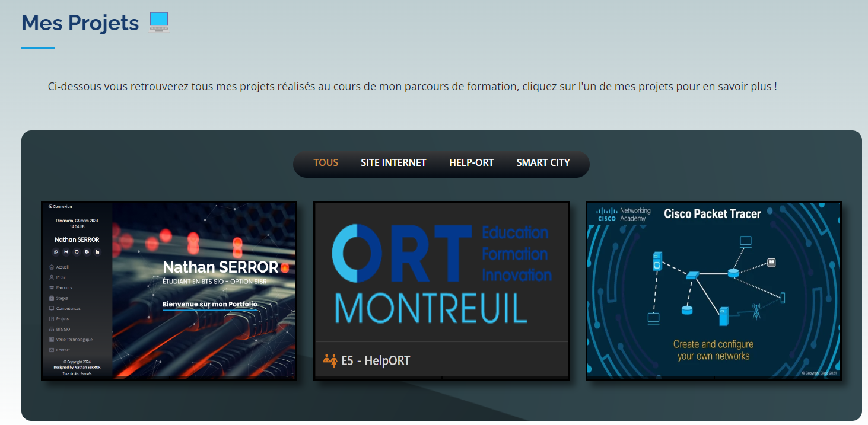Select the TOUS filter tab
Image resolution: width=868 pixels, height=425 pixels.
pyautogui.click(x=326, y=162)
